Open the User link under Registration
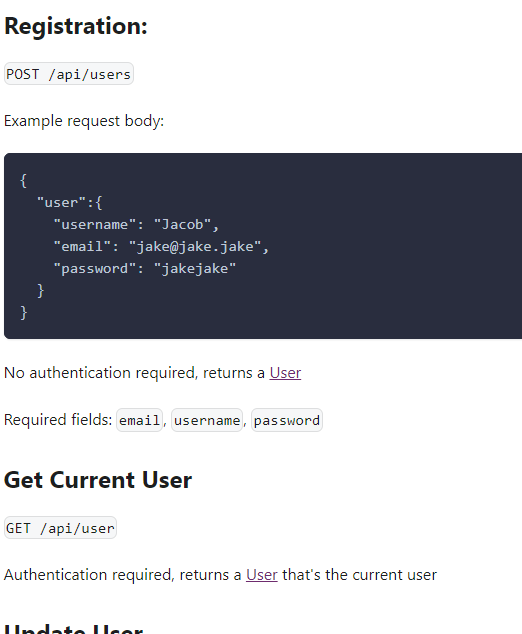The image size is (522, 634). coord(285,373)
